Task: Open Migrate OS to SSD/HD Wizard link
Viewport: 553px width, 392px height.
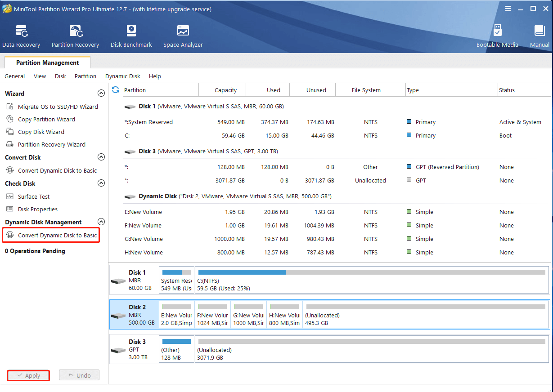Action: [58, 107]
